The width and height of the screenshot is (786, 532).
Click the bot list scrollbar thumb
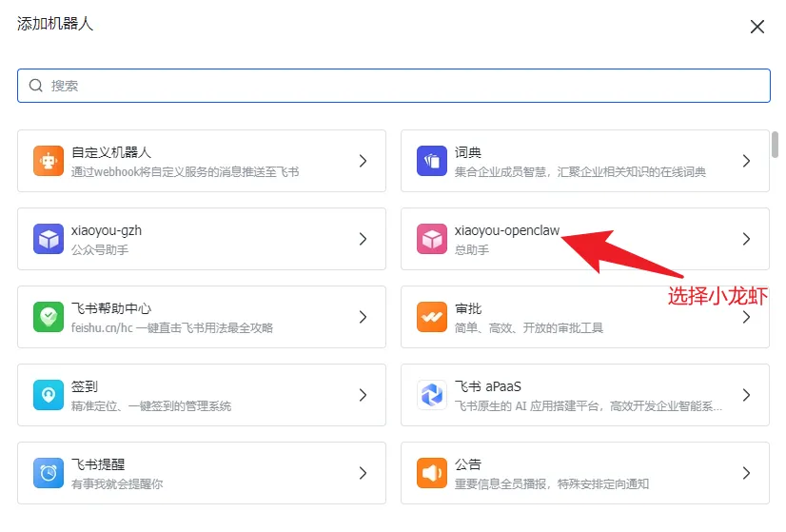(x=775, y=145)
